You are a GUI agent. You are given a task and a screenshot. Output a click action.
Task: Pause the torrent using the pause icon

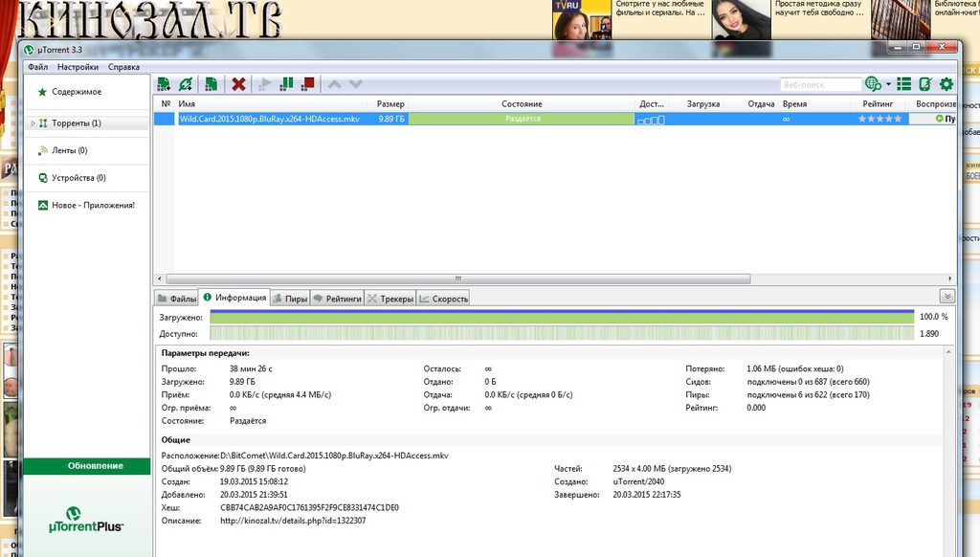[x=286, y=84]
